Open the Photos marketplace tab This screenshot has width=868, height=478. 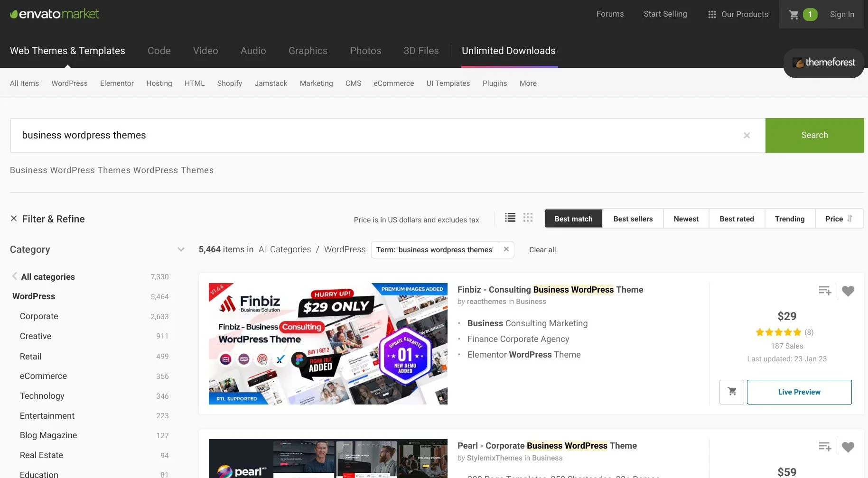click(x=365, y=51)
